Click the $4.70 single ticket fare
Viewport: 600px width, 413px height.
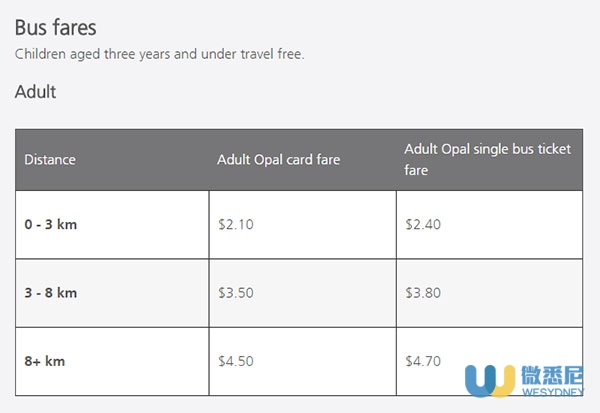pyautogui.click(x=423, y=361)
